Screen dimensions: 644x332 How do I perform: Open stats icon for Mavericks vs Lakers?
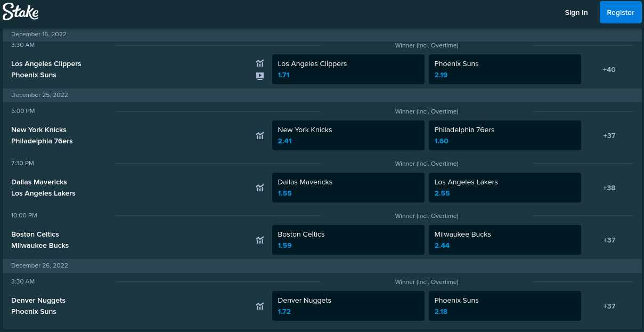260,188
